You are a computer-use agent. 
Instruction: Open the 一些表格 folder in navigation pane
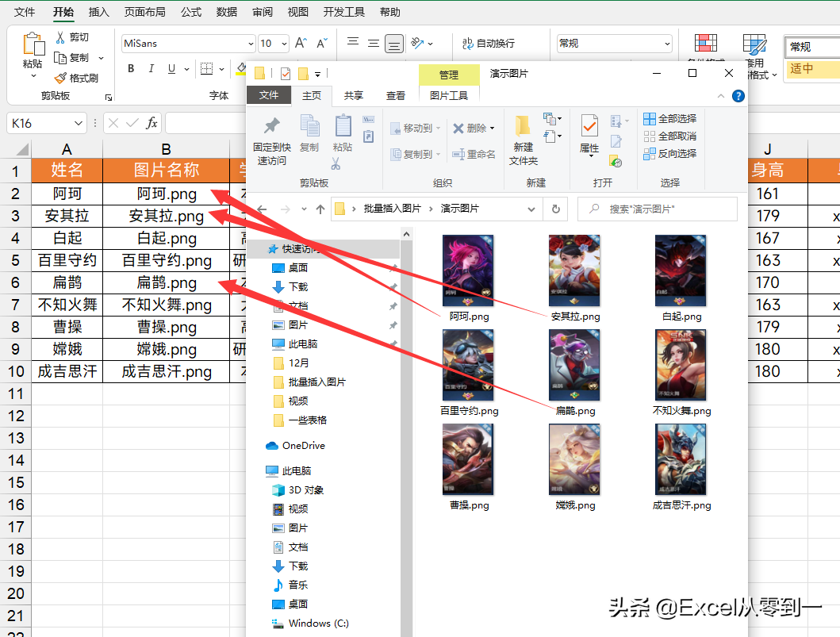[x=300, y=420]
